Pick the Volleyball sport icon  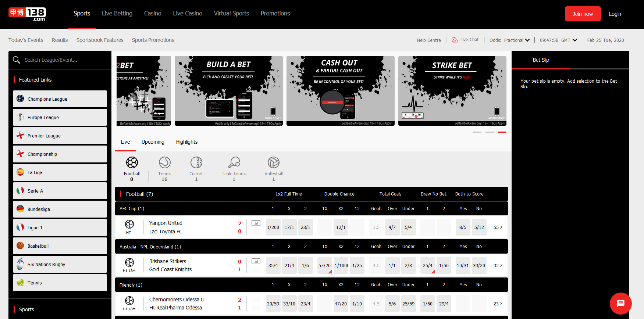pyautogui.click(x=273, y=162)
